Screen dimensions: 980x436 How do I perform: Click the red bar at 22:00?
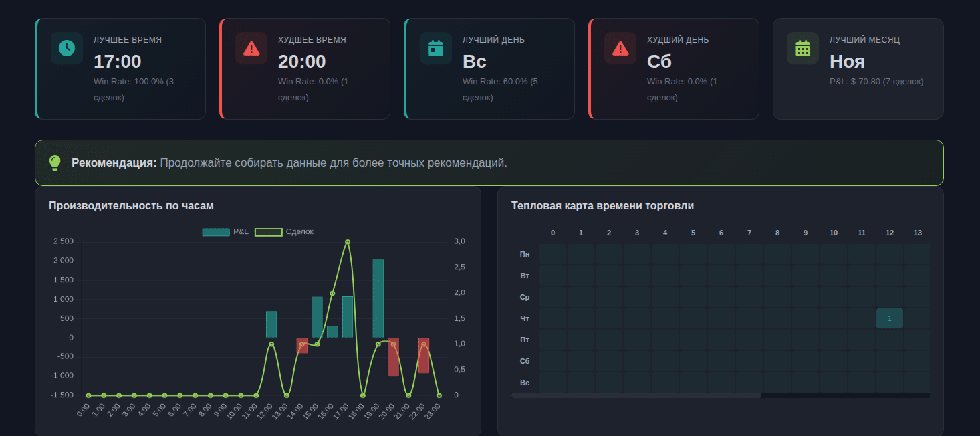[424, 356]
